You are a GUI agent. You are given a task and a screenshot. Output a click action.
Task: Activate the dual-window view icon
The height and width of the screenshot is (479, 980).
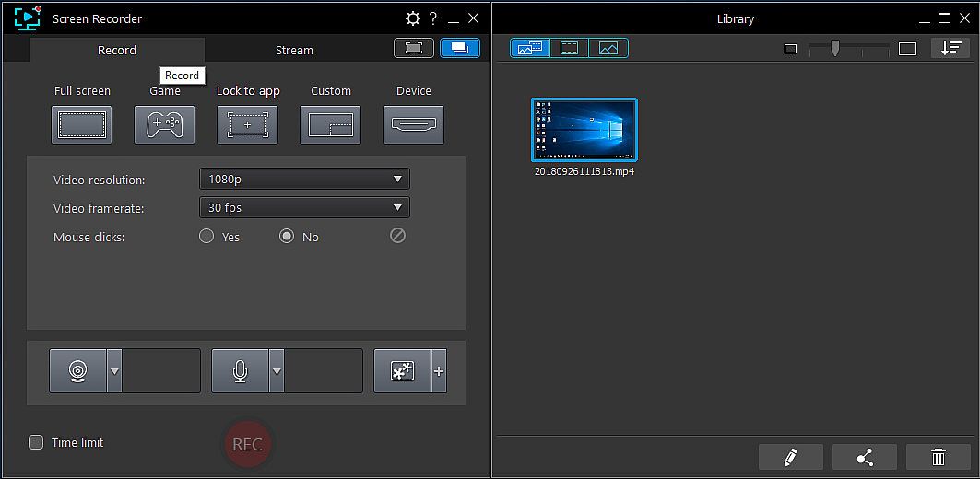[x=460, y=48]
